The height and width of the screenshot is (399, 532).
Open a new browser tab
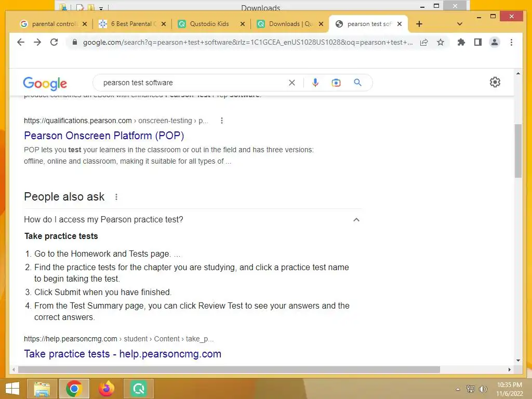tap(419, 24)
